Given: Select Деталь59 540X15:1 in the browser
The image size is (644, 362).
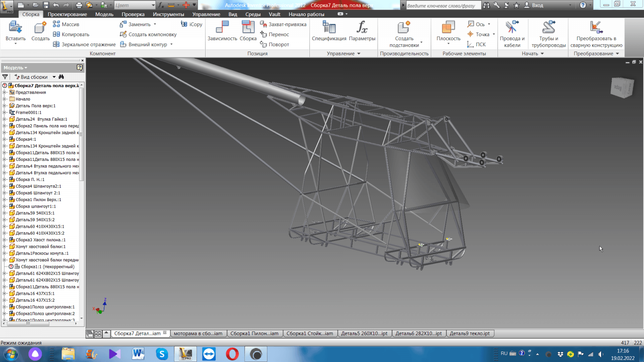Looking at the screenshot, I should [x=35, y=213].
